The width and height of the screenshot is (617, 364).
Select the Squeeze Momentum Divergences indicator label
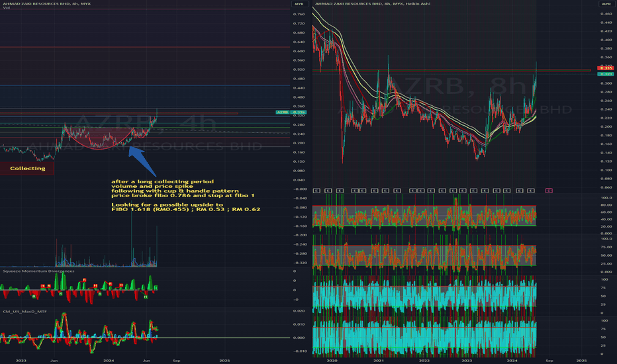[38, 271]
